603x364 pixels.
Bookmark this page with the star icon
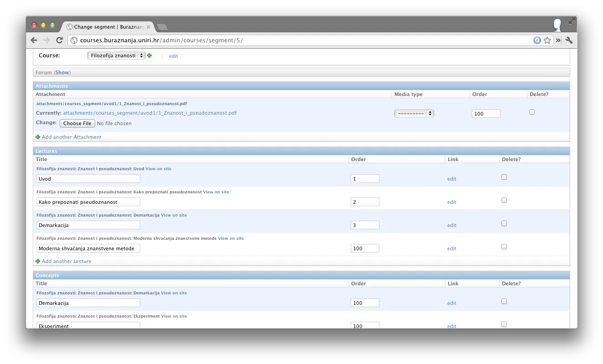coord(547,40)
